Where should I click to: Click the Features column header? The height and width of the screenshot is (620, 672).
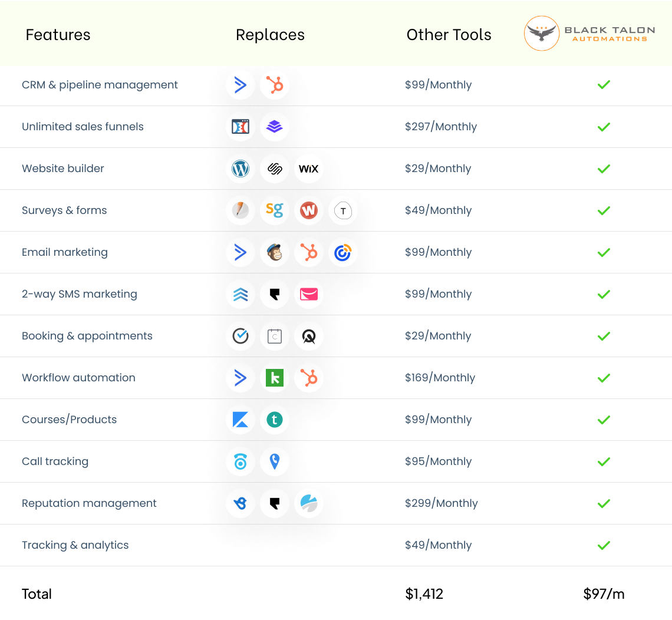coord(58,35)
